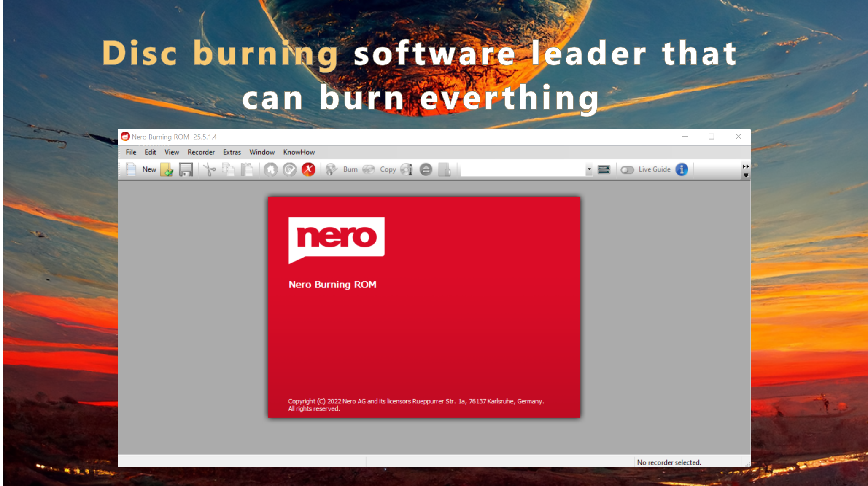The image size is (868, 486).
Task: Click the New text button
Action: [x=149, y=169]
